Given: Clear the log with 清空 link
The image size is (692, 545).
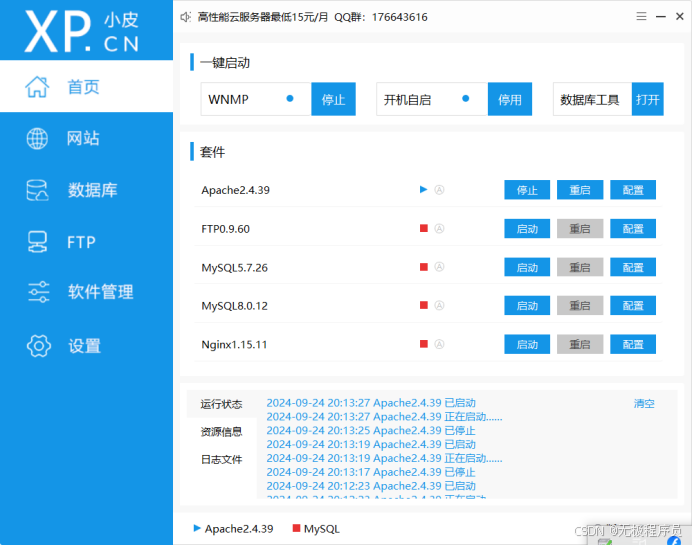Looking at the screenshot, I should coord(644,403).
